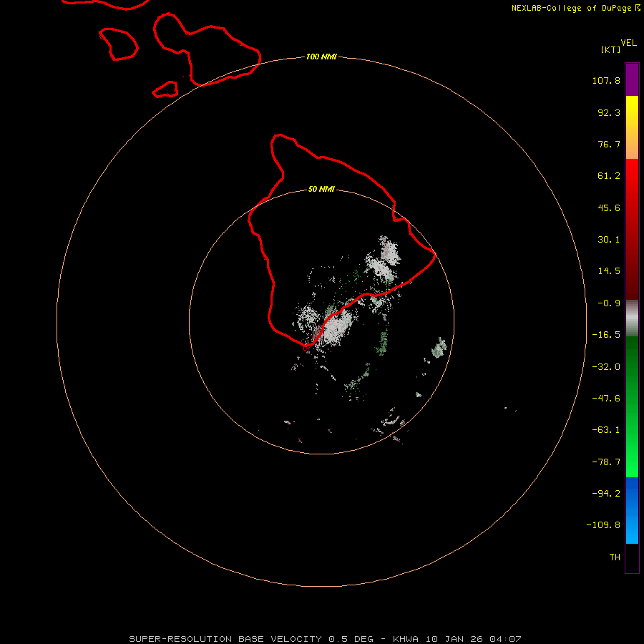Click the -0.9 velocity scale value
The image size is (644, 644).
click(x=609, y=303)
